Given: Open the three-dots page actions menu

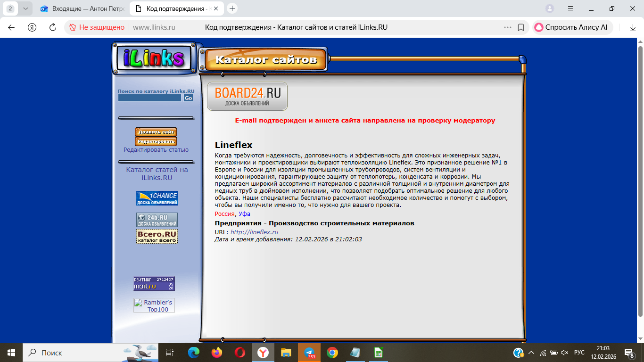Looking at the screenshot, I should (508, 27).
